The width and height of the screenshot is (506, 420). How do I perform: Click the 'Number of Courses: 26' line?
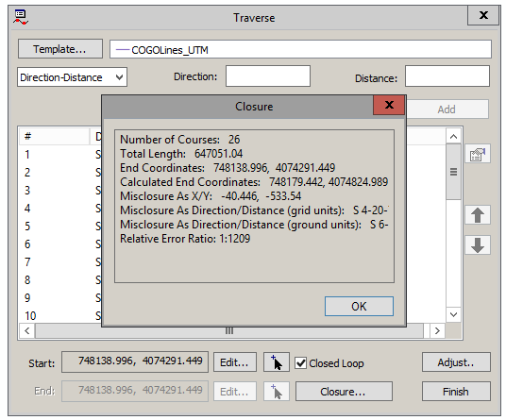click(x=180, y=140)
